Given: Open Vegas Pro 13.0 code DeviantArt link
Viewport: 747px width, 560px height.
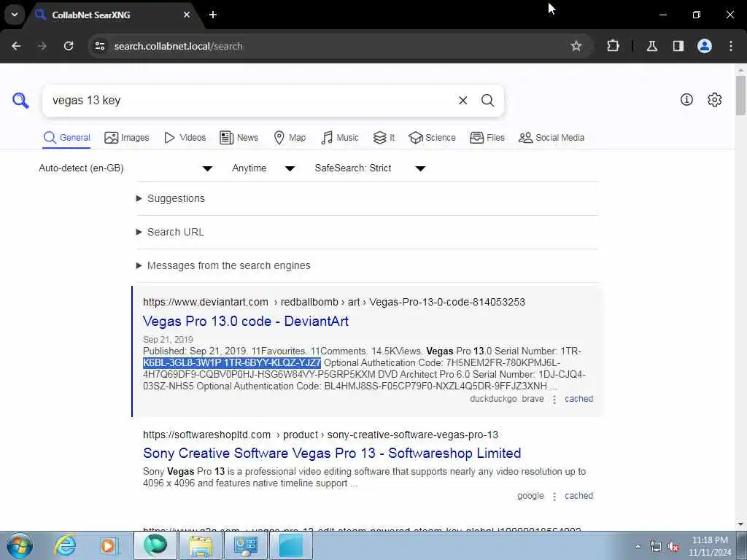Looking at the screenshot, I should click(246, 322).
